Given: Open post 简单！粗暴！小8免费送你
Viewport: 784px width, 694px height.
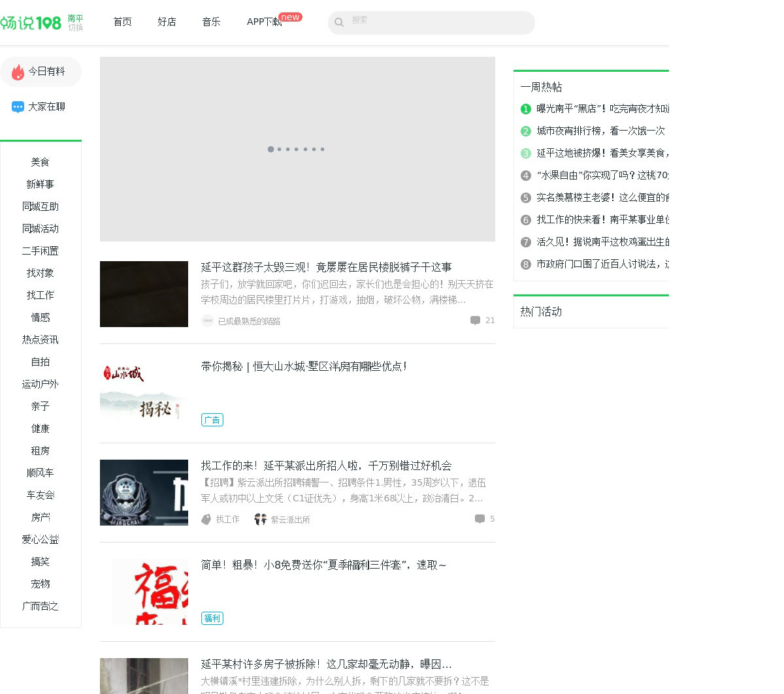Looking at the screenshot, I should click(324, 565).
